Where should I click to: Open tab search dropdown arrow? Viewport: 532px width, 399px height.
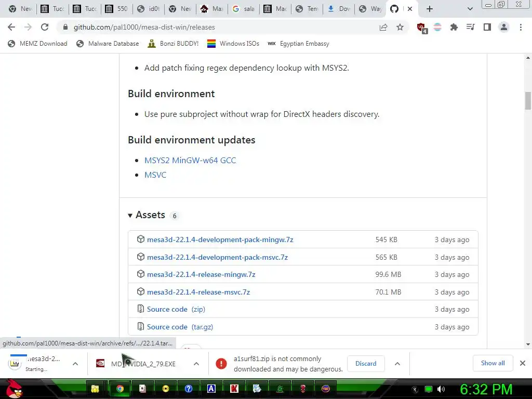(x=470, y=9)
